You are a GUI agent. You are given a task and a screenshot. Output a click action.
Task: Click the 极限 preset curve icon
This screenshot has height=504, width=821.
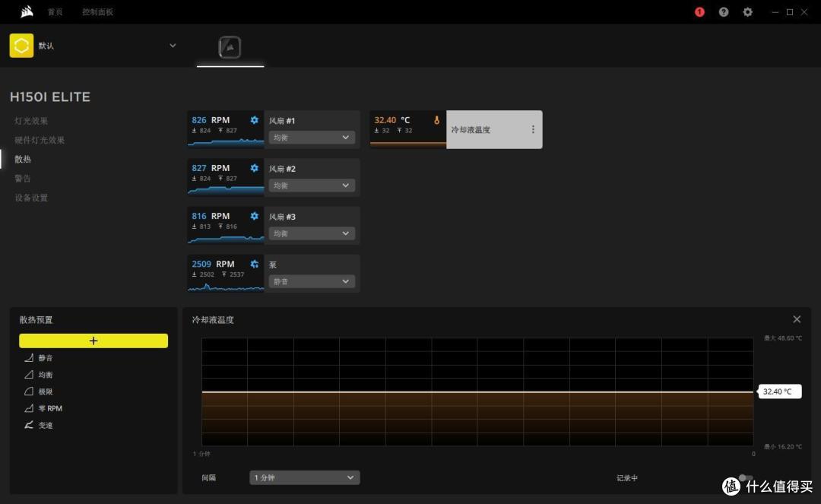(x=29, y=391)
